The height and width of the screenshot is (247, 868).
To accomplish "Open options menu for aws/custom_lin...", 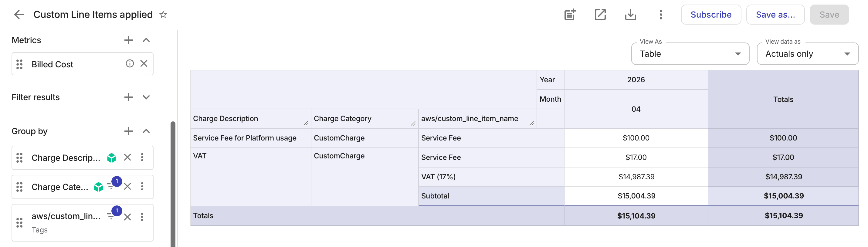I will click(142, 217).
